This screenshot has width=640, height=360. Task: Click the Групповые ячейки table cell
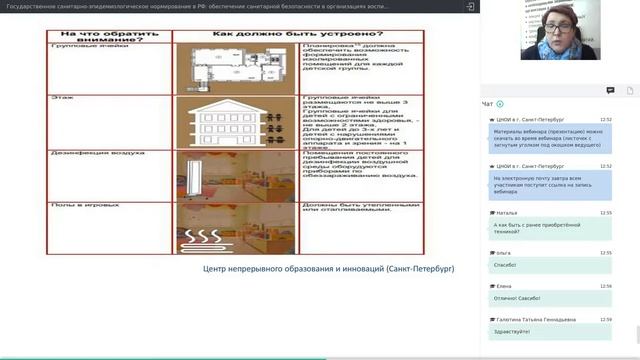pyautogui.click(x=109, y=69)
